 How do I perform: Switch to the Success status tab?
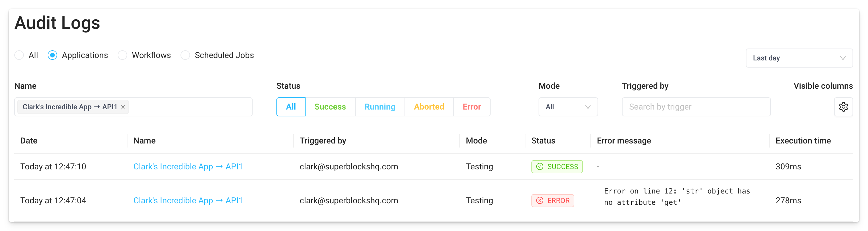[330, 107]
